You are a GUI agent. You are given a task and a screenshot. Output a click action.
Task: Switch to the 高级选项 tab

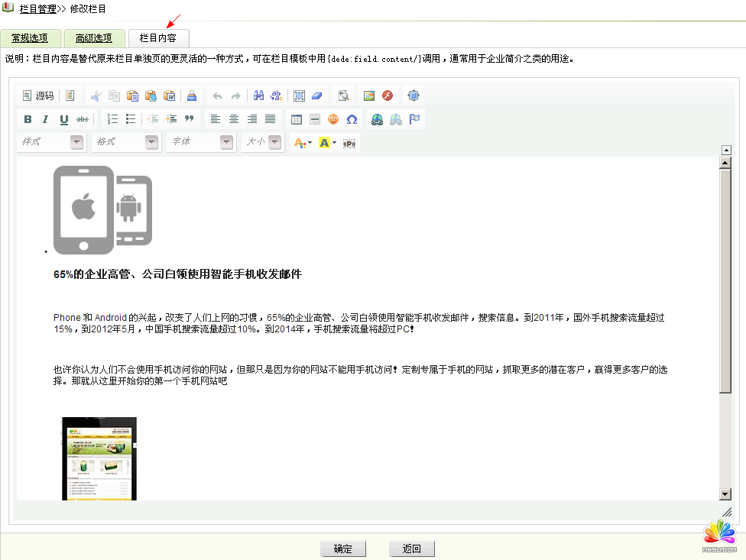[x=94, y=38]
